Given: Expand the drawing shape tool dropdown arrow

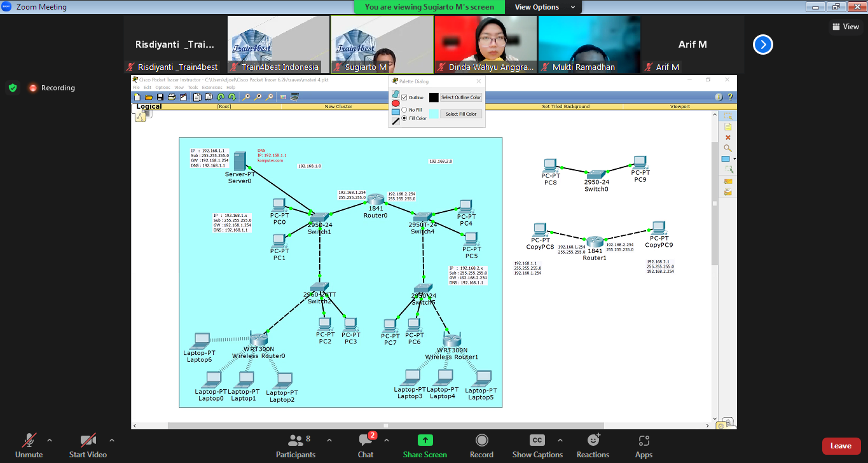Looking at the screenshot, I should pos(735,159).
